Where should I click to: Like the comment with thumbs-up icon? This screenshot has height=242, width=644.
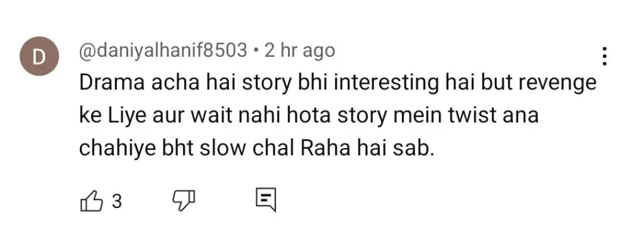point(91,201)
